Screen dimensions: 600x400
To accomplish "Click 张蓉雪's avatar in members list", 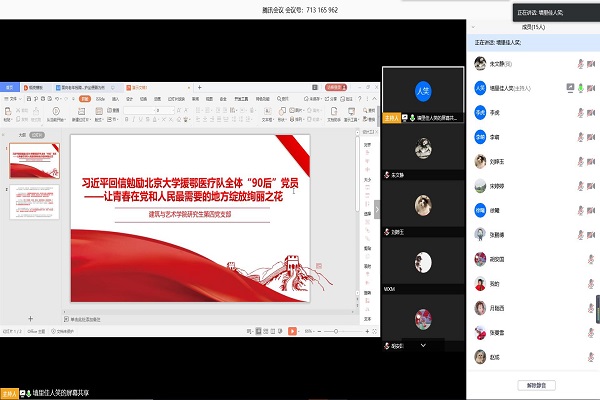I will (x=480, y=332).
